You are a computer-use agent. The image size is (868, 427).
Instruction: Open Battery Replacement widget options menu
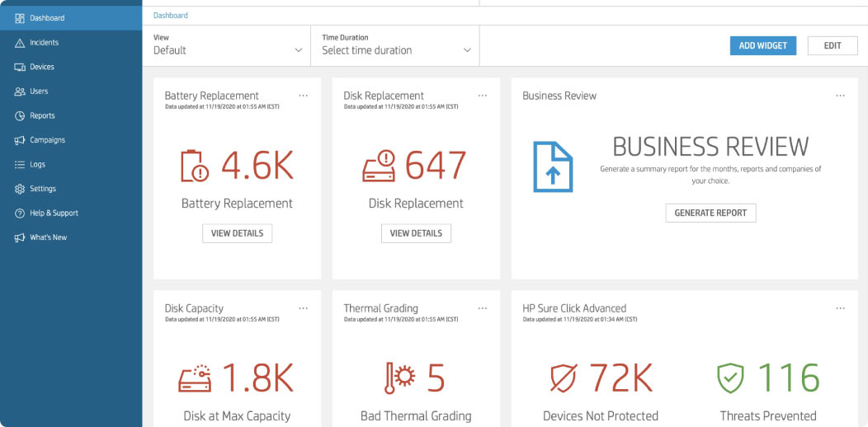303,96
